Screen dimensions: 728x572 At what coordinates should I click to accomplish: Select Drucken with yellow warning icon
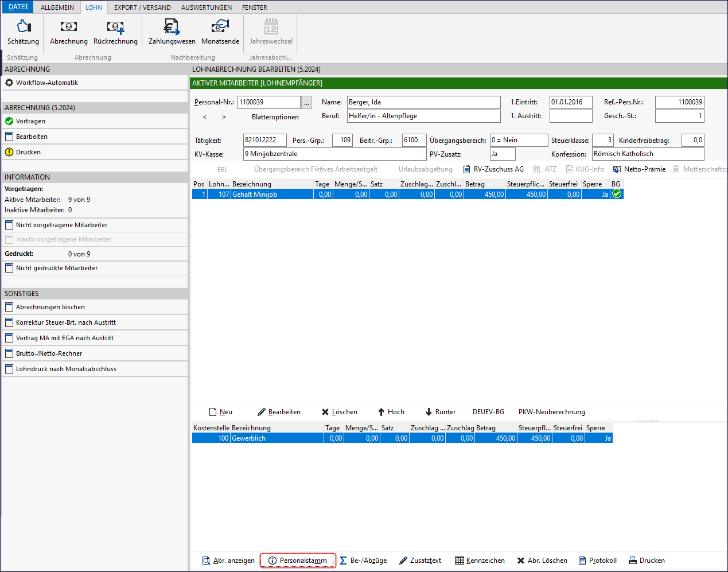[95, 152]
